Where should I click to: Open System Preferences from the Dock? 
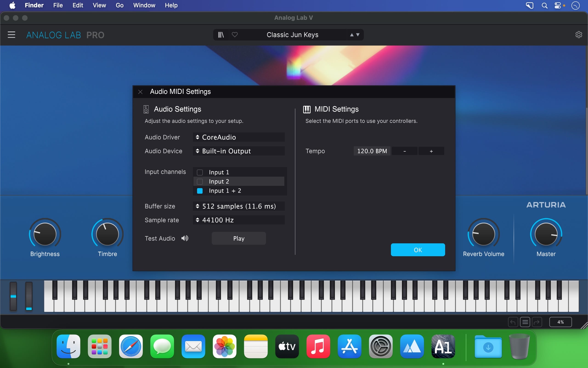[381, 346]
